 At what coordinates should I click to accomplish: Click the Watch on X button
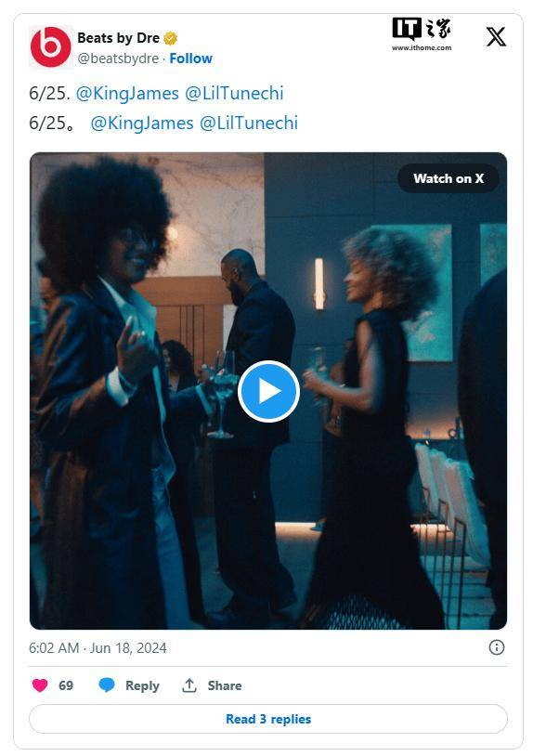click(448, 178)
